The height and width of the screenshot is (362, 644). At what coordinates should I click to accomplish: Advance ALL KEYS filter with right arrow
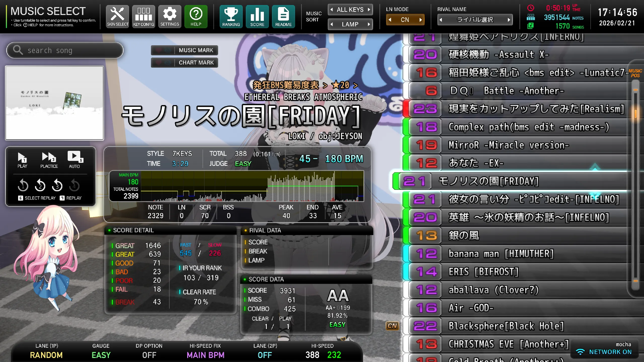[x=369, y=10]
